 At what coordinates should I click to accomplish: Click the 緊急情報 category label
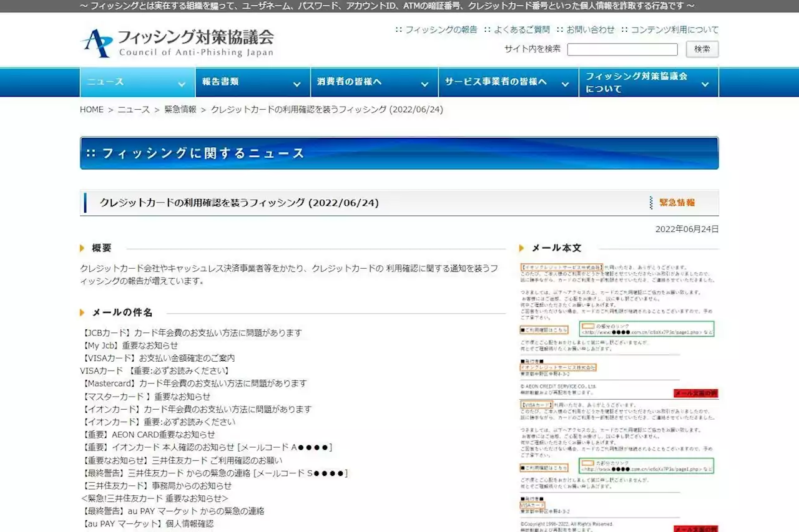tap(677, 203)
